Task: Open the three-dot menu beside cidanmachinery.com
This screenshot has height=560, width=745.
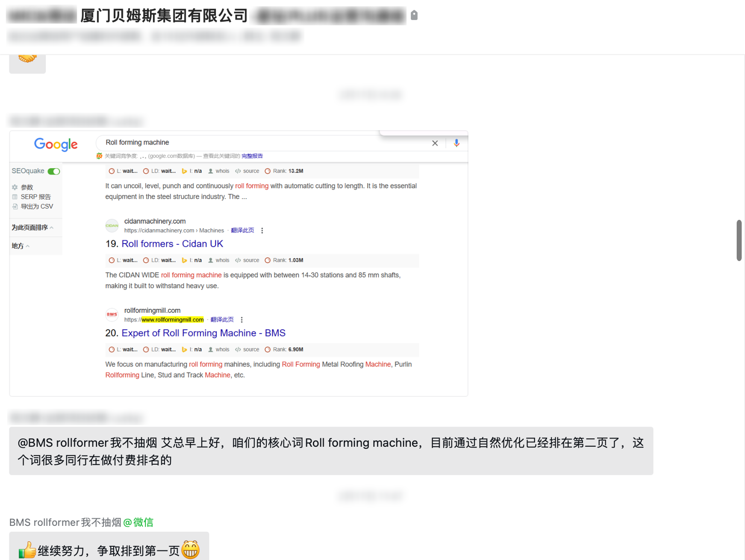Action: point(262,230)
